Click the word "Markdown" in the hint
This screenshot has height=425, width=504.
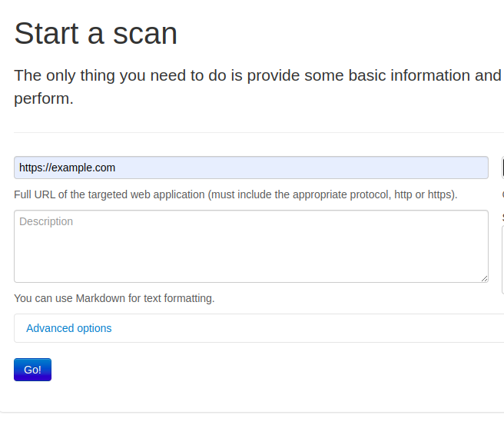point(100,298)
